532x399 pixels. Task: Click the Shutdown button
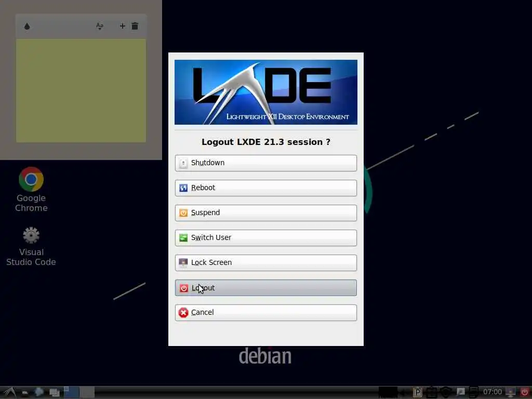tap(265, 163)
